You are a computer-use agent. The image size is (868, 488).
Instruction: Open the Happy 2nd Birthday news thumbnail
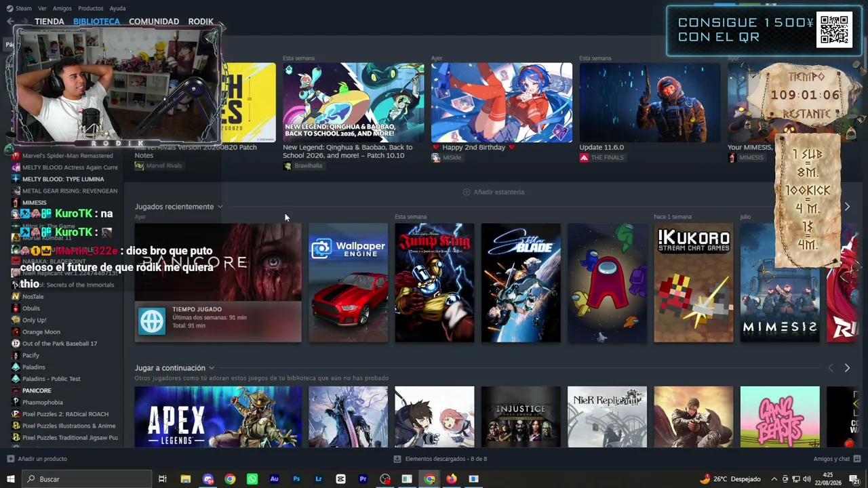point(502,102)
